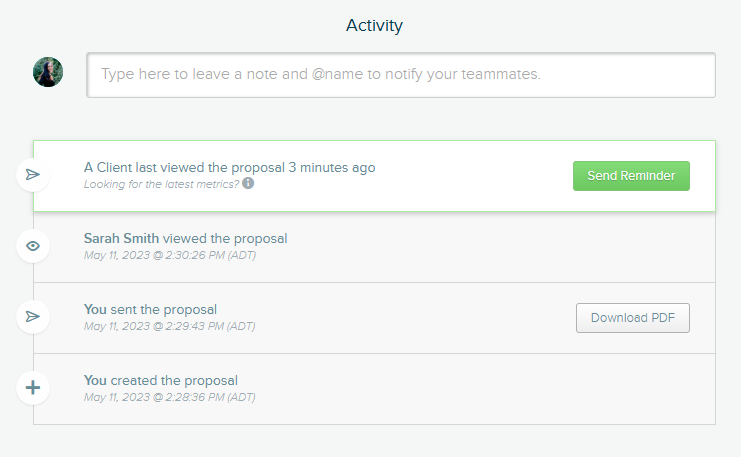Click the info icon beside latest metrics

[248, 184]
